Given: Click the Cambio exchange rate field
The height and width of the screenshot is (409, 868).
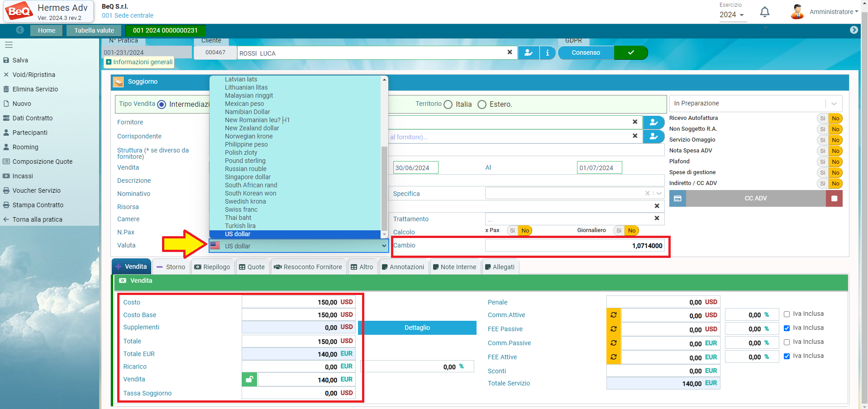Looking at the screenshot, I should tap(574, 246).
